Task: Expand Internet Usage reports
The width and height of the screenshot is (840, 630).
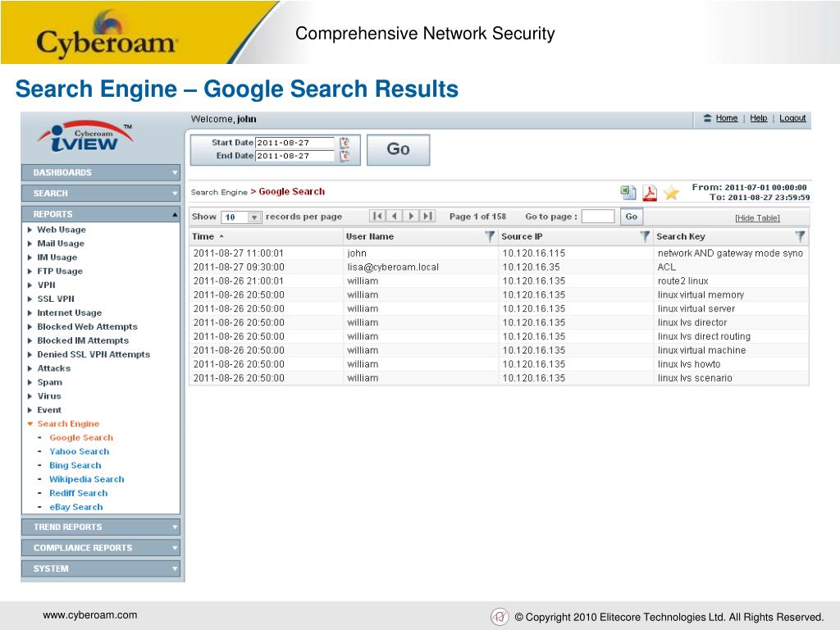Action: (69, 313)
